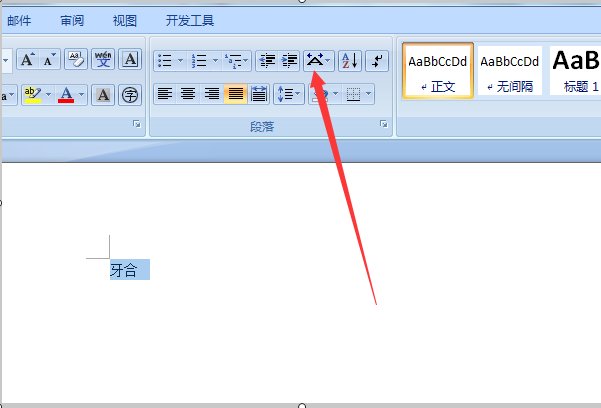Open the multilevel list dropdown arrow

coord(246,61)
